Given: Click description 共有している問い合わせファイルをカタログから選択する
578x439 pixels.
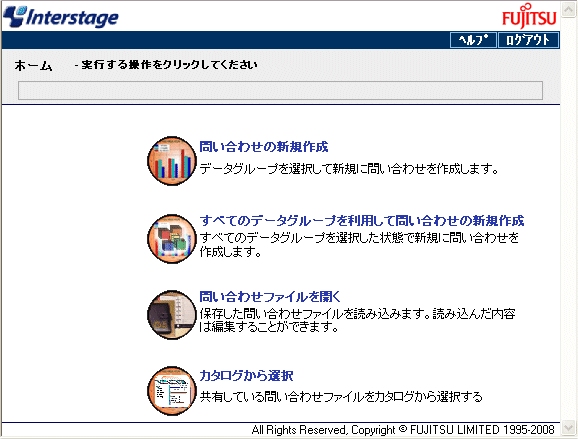Looking at the screenshot, I should [x=341, y=397].
